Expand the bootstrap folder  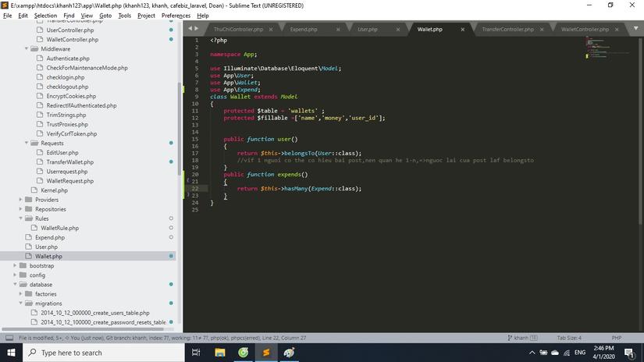(x=15, y=265)
